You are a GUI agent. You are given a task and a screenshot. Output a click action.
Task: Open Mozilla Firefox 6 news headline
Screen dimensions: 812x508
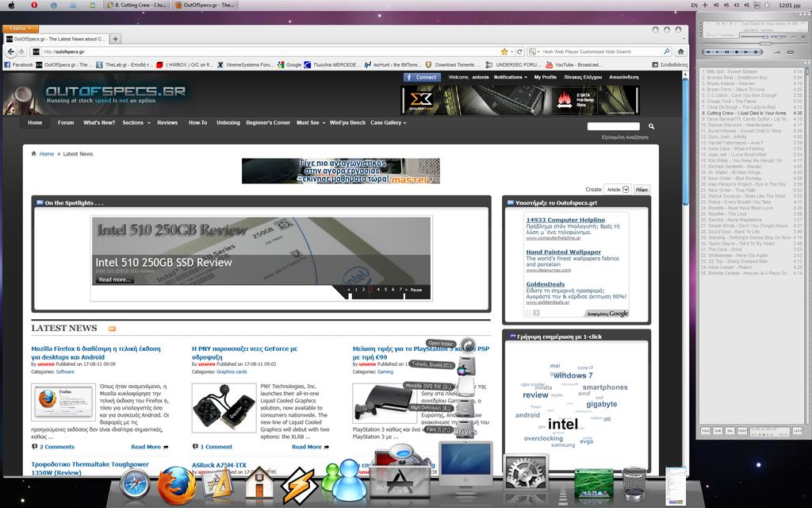(96, 353)
